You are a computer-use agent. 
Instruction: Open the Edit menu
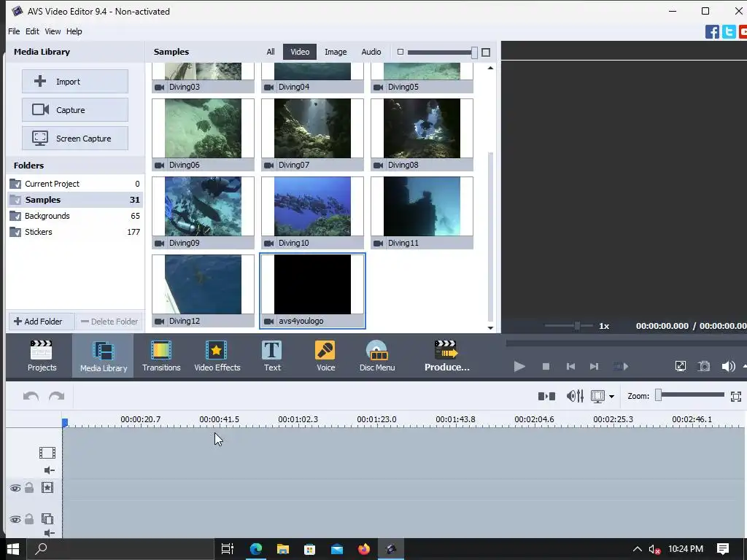32,31
